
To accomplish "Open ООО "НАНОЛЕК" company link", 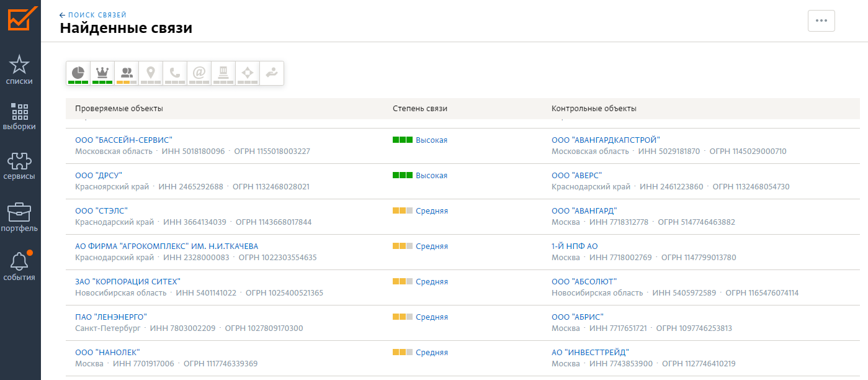I will (x=108, y=353).
